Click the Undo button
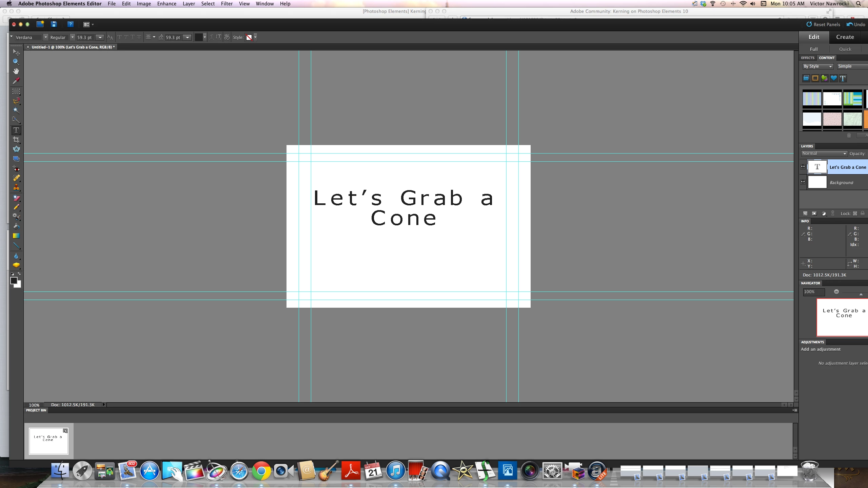 coord(856,24)
